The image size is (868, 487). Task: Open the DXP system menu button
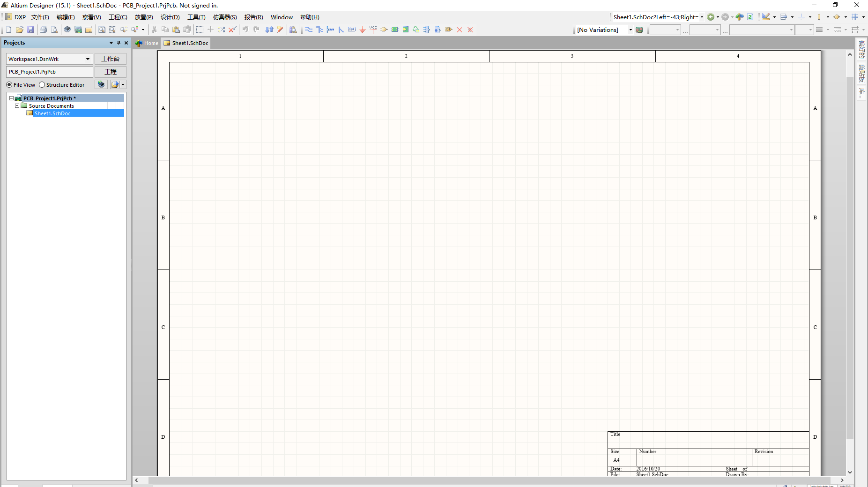pos(15,17)
